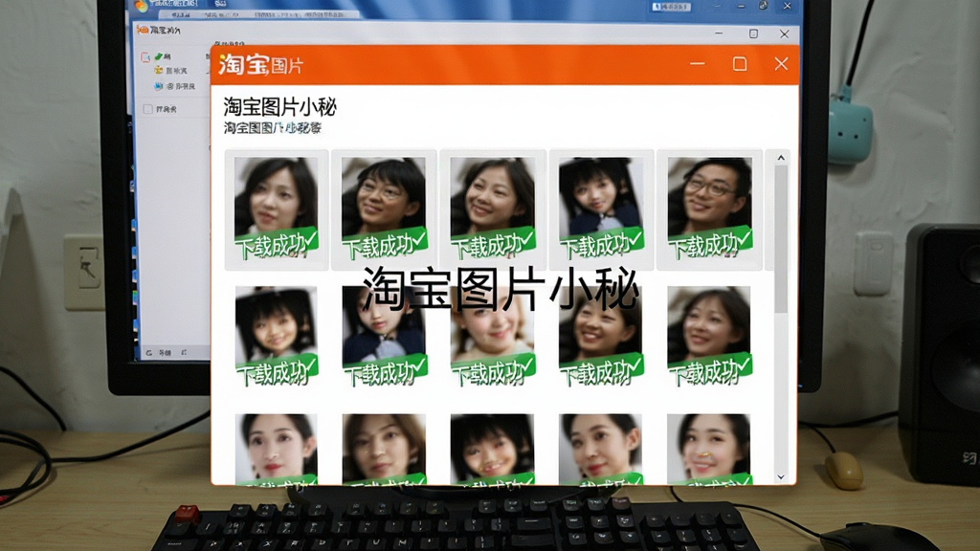This screenshot has height=551, width=980.
Task: Click the 淘宝图片 logo in the orange title bar
Action: [260, 64]
